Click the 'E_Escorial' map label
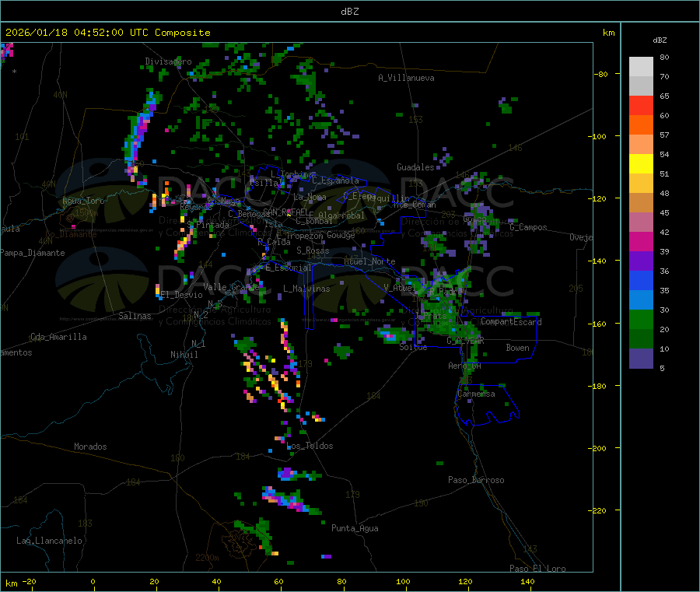Screen dimensions: 700x592 pyautogui.click(x=289, y=268)
